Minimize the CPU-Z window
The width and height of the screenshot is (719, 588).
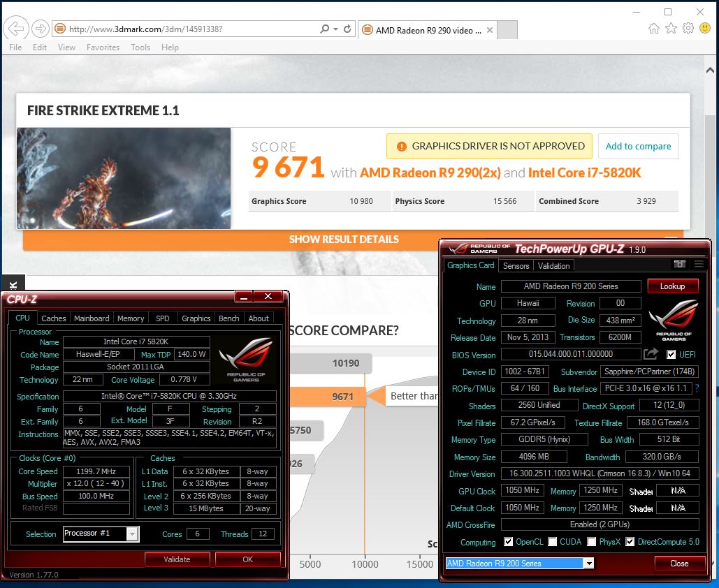244,297
